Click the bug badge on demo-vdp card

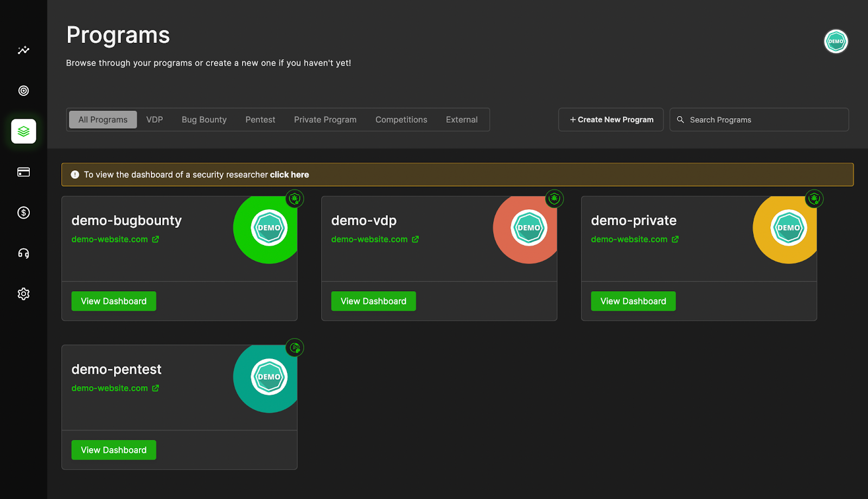coord(554,199)
